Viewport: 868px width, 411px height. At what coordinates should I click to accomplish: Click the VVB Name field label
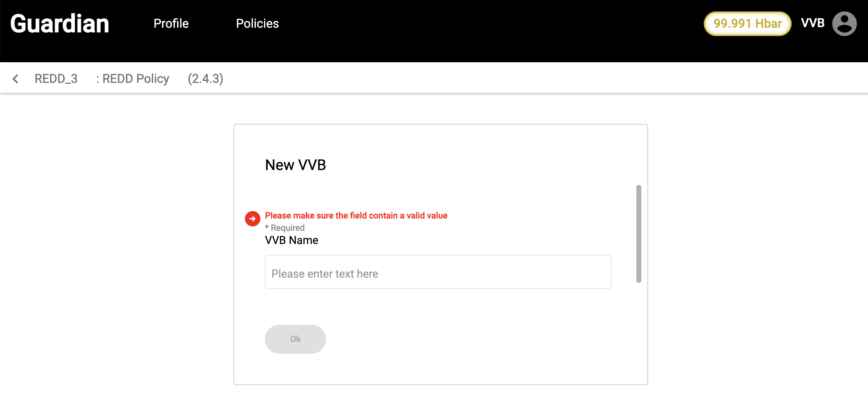(x=291, y=240)
